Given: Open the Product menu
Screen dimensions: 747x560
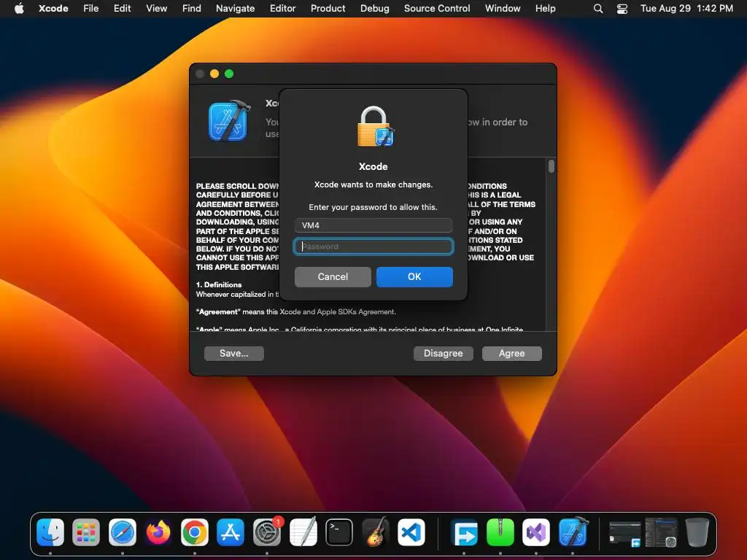Looking at the screenshot, I should click(x=328, y=9).
